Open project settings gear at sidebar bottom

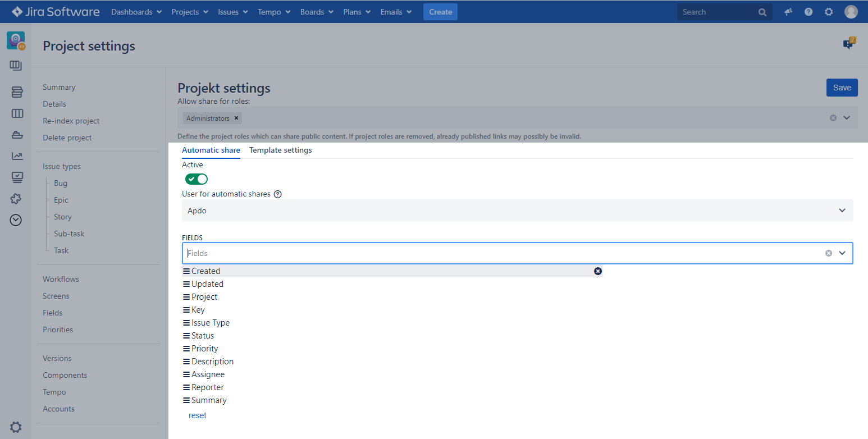coord(16,427)
